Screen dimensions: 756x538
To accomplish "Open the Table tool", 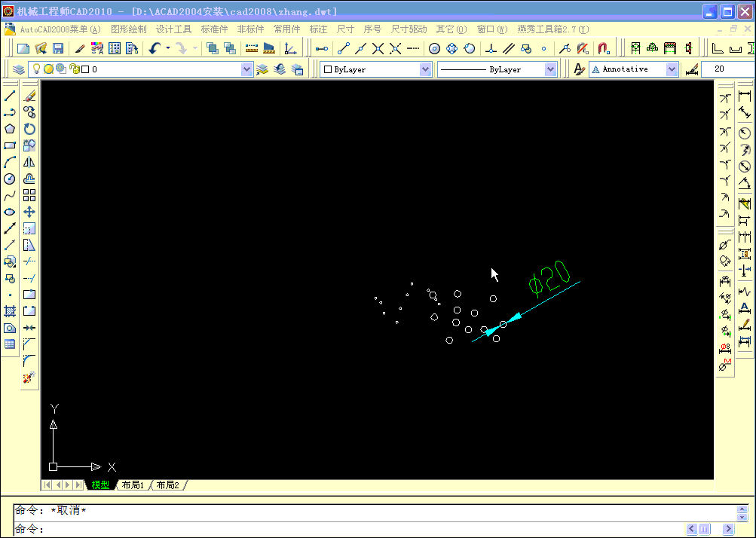I will (x=10, y=344).
